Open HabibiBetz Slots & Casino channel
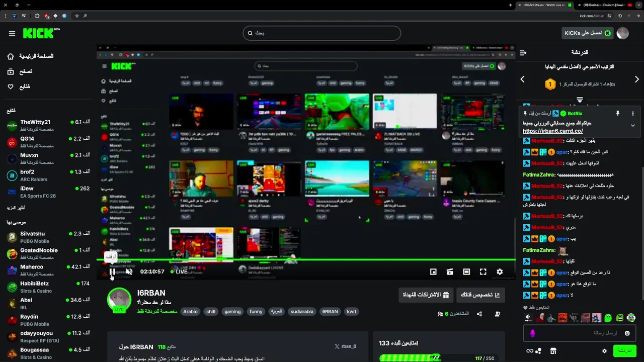The height and width of the screenshot is (362, 644). click(x=48, y=287)
